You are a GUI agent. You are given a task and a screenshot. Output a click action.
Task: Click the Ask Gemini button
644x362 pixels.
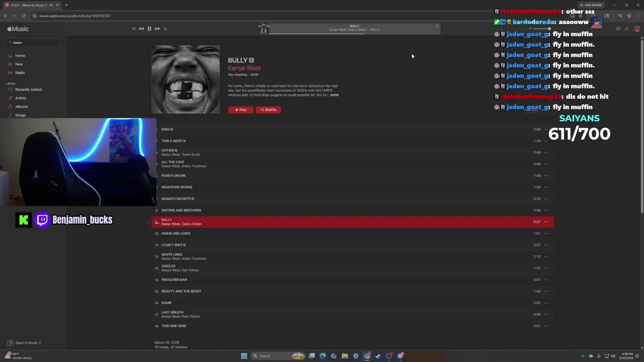tap(591, 5)
